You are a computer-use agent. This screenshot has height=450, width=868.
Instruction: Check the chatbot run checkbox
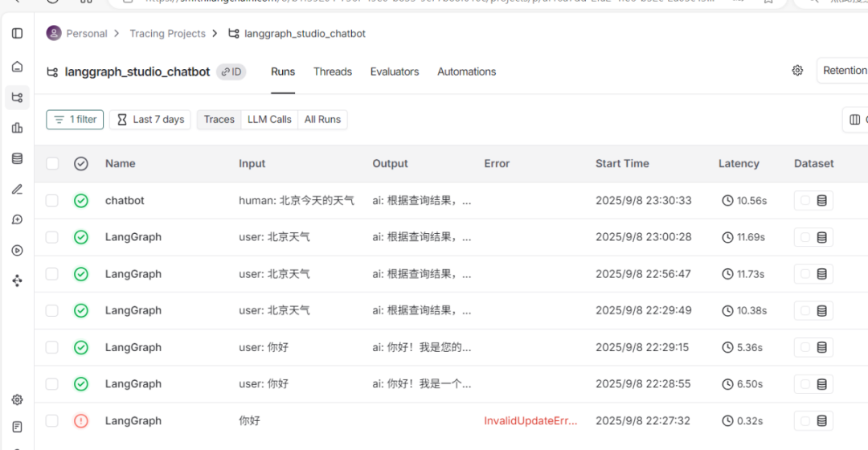click(52, 200)
